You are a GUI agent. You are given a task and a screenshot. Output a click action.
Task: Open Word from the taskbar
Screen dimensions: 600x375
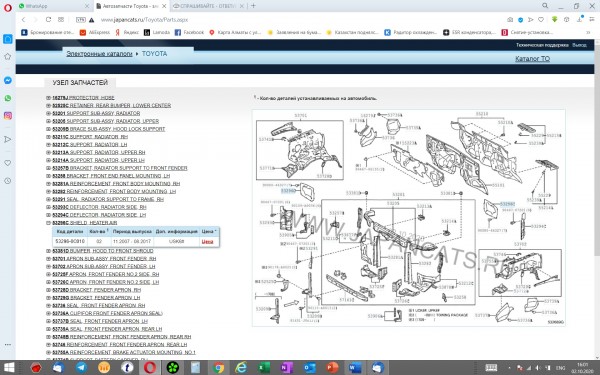tap(355, 368)
